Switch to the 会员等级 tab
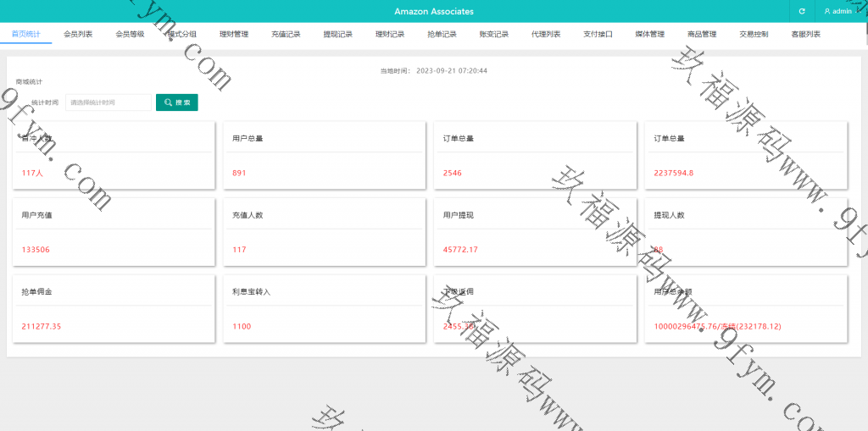868x431 pixels. 130,34
